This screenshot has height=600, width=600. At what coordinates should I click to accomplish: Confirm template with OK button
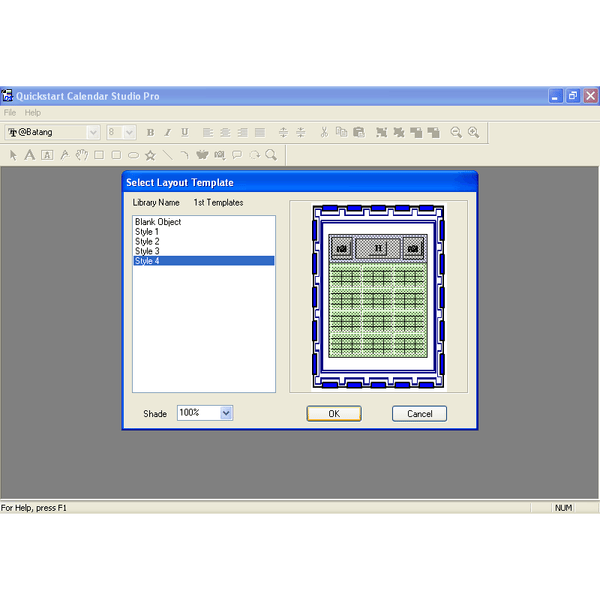[x=334, y=414]
